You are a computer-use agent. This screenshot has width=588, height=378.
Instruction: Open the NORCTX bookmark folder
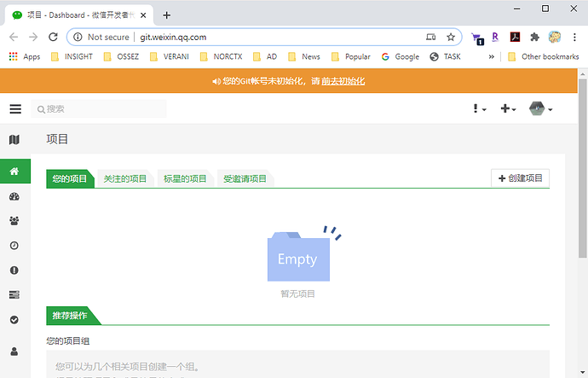[222, 56]
